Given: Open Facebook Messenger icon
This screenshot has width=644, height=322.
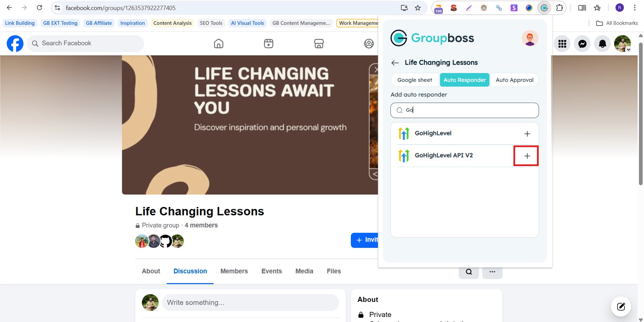Looking at the screenshot, I should 582,44.
